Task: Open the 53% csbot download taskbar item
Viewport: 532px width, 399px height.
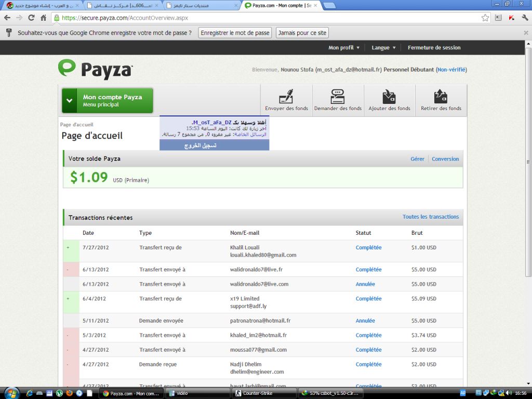Action: pyautogui.click(x=330, y=393)
